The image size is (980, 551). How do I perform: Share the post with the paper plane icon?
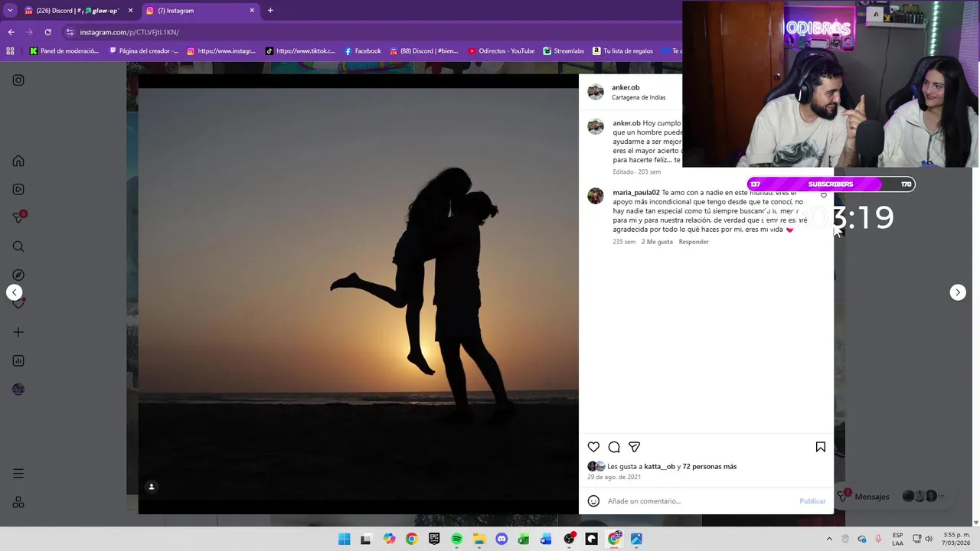pos(634,447)
